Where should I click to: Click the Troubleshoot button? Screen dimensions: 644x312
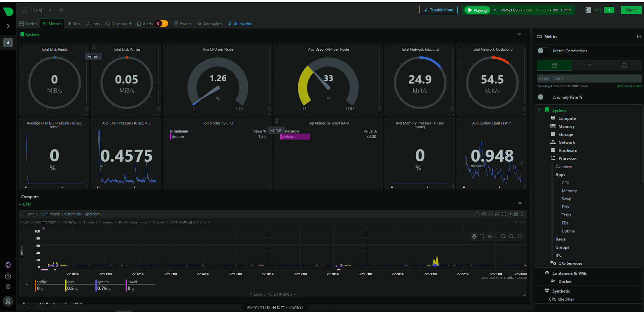[438, 10]
